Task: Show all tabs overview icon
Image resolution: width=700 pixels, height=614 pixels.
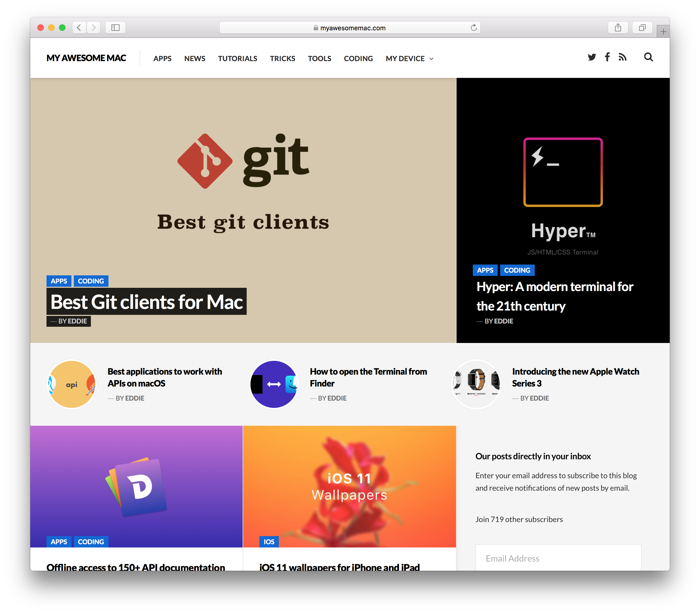Action: click(x=642, y=28)
